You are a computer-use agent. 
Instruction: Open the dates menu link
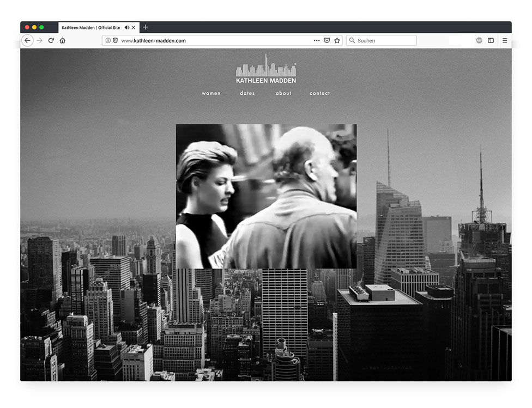click(247, 93)
